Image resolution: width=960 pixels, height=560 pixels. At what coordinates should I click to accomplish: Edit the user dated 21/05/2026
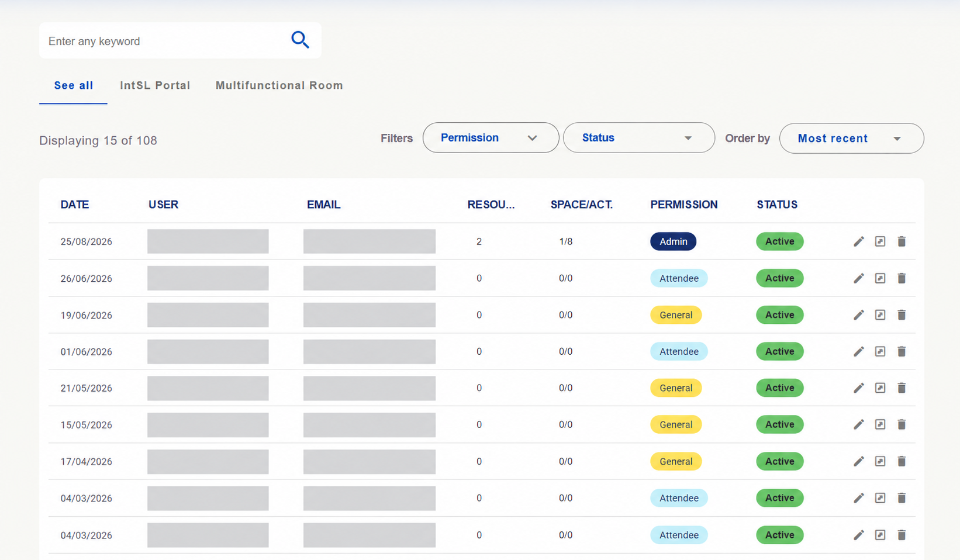pyautogui.click(x=858, y=388)
